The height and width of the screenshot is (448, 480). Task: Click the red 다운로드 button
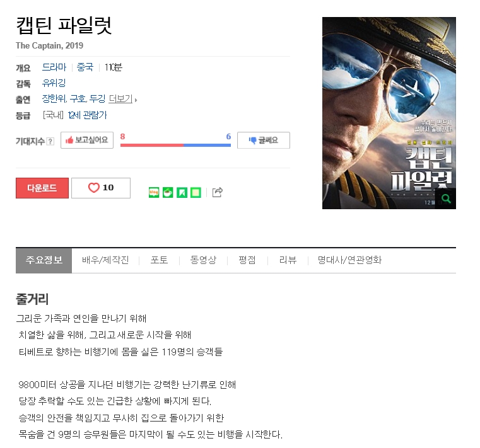coord(42,188)
